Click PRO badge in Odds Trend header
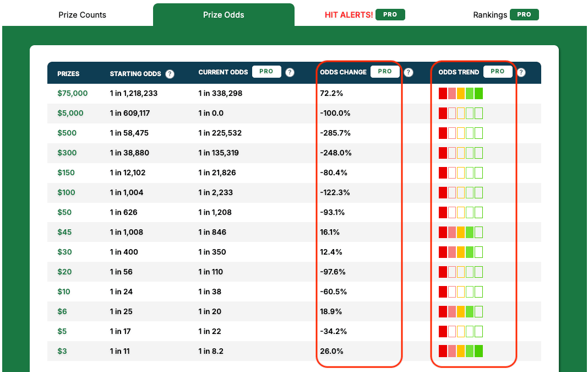Screen dimensions: 588x372 498,72
